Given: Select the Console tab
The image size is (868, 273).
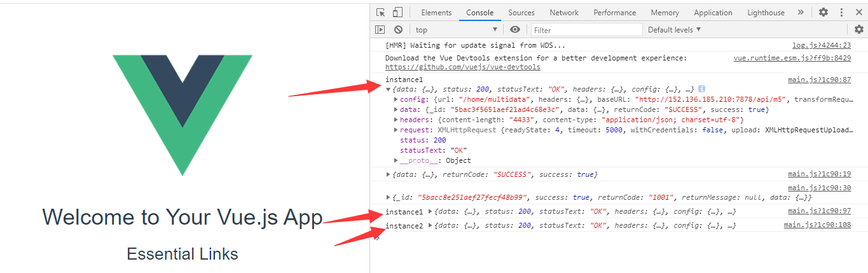Looking at the screenshot, I should pos(480,12).
